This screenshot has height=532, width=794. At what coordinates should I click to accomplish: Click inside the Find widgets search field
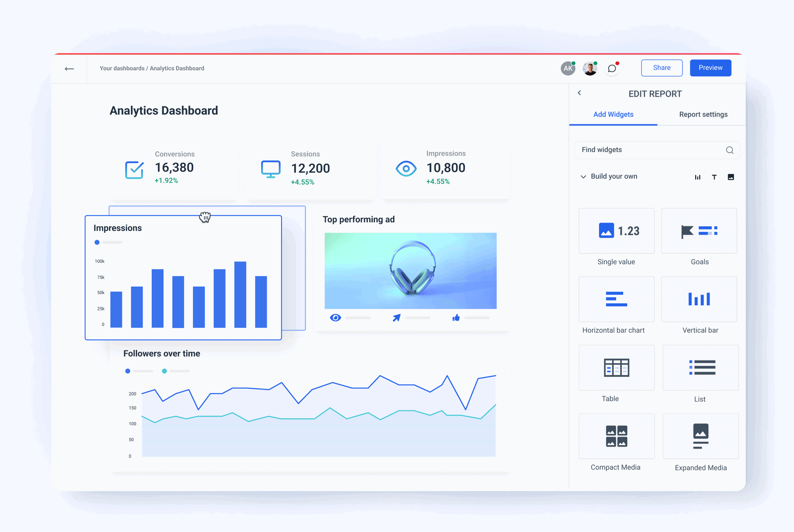pyautogui.click(x=643, y=150)
